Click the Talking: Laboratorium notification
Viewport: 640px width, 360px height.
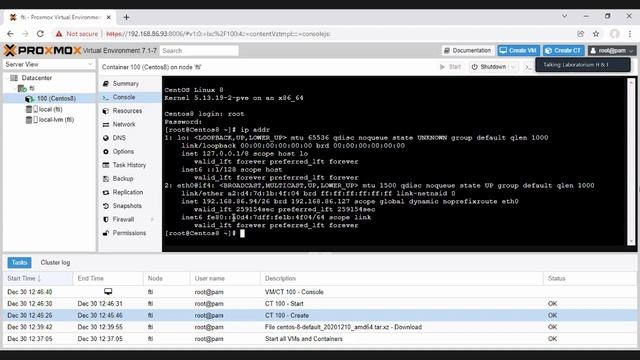click(583, 65)
